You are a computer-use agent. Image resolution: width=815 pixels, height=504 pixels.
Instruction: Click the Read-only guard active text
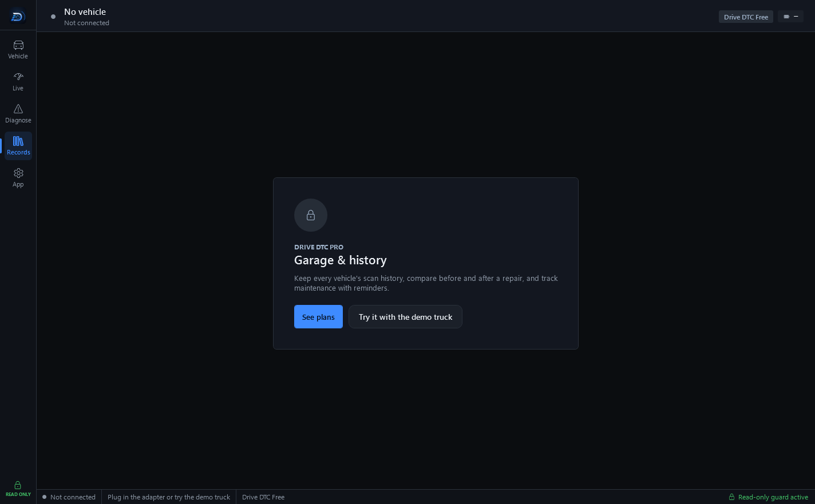coord(773,497)
